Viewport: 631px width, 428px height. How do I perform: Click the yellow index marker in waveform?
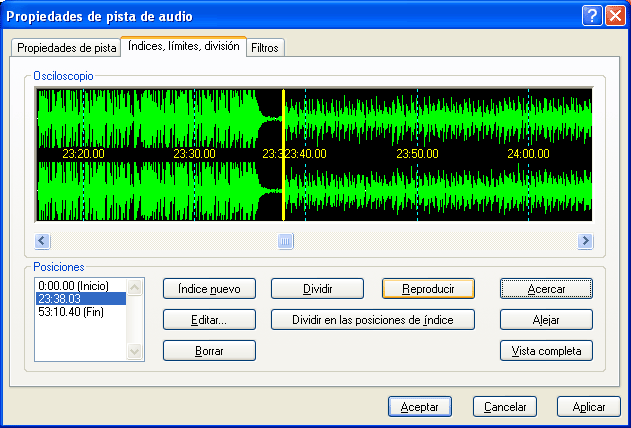coord(283,155)
